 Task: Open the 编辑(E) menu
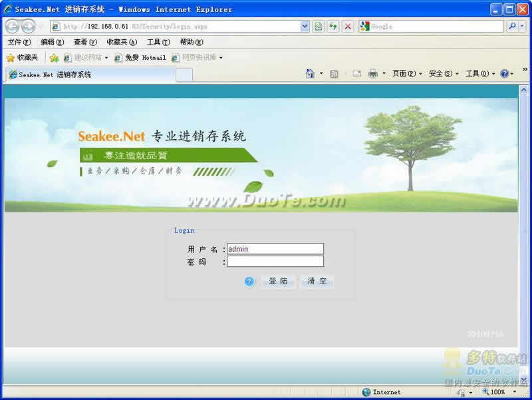tap(53, 42)
